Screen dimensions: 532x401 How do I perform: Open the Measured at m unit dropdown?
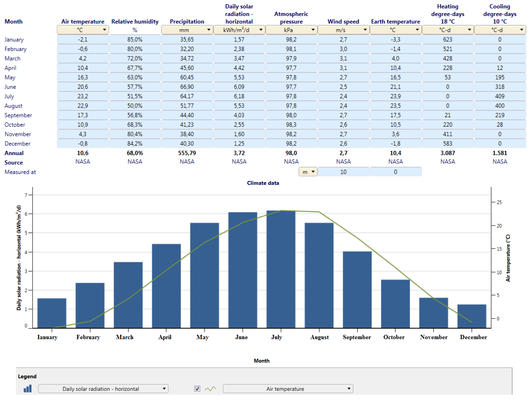(308, 172)
